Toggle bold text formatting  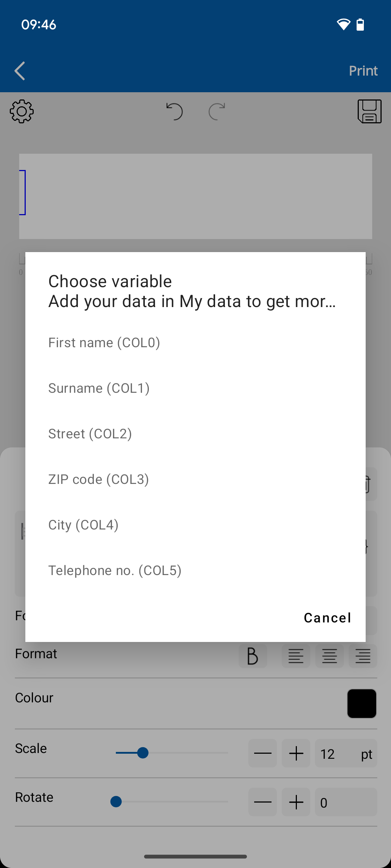253,656
